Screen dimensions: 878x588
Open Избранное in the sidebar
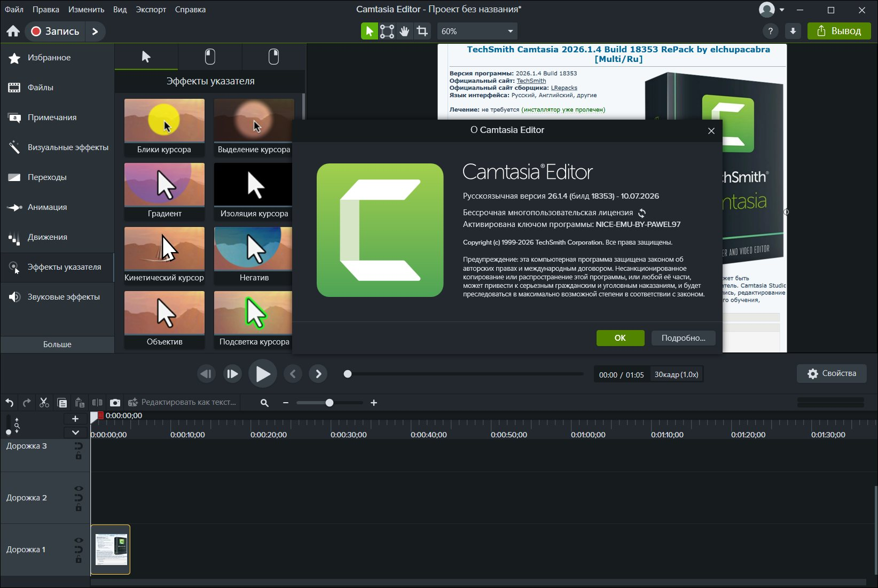(57, 58)
